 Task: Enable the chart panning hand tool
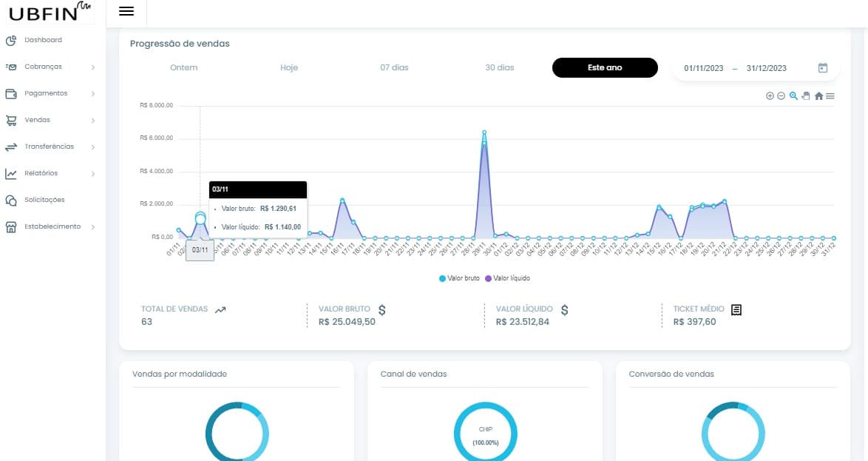(806, 95)
